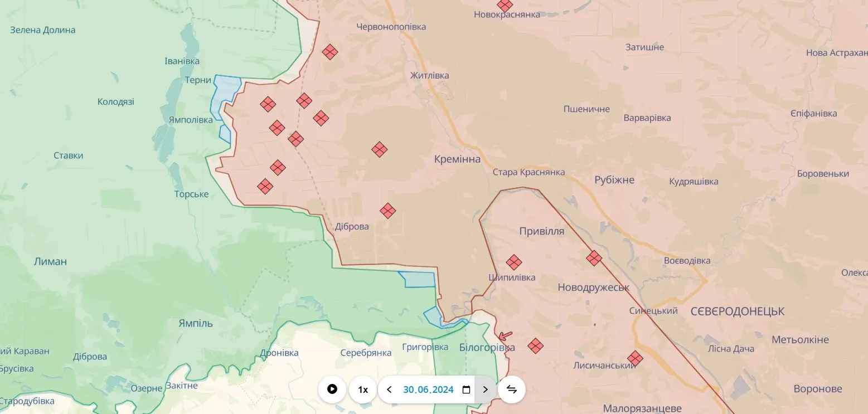Viewport: 868px width, 414px height.
Task: Select the unit marker above Шипилівка
Action: tap(513, 262)
